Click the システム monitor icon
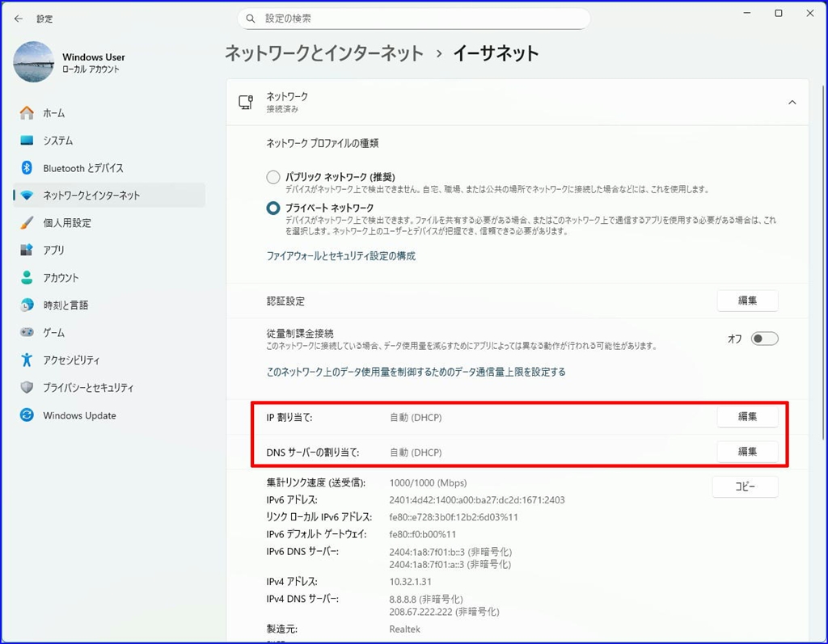Image resolution: width=828 pixels, height=644 pixels. point(27,141)
